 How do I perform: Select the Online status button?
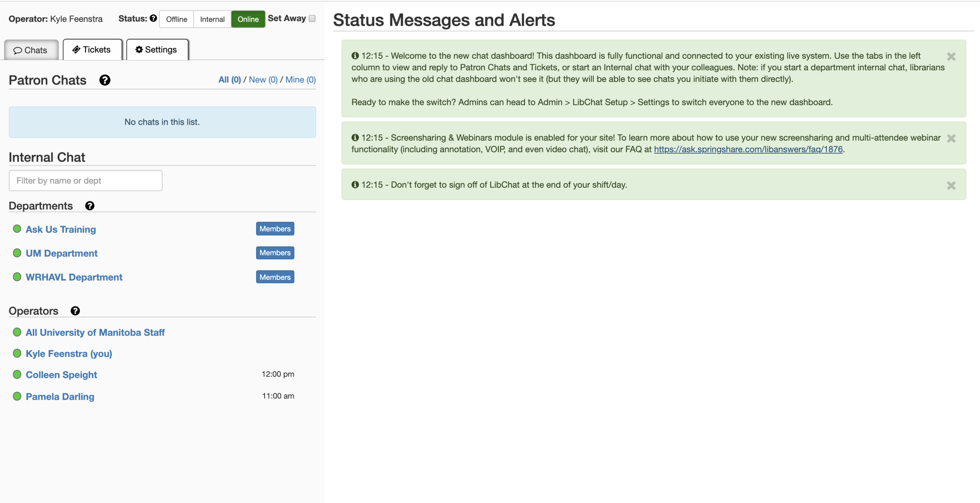tap(248, 19)
